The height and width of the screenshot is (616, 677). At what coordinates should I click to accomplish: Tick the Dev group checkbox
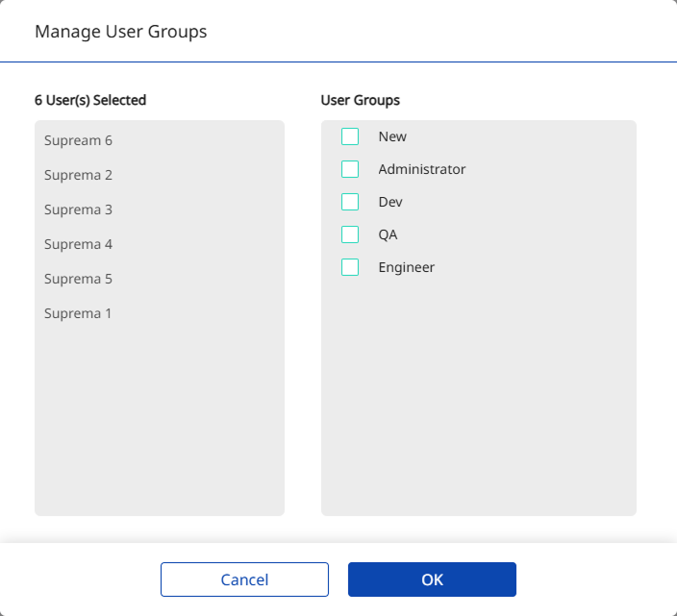350,202
